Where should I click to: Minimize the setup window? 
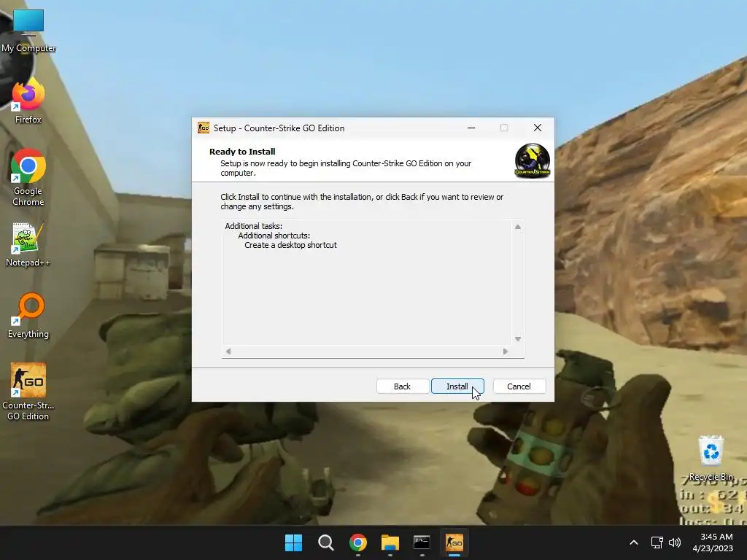coord(471,128)
